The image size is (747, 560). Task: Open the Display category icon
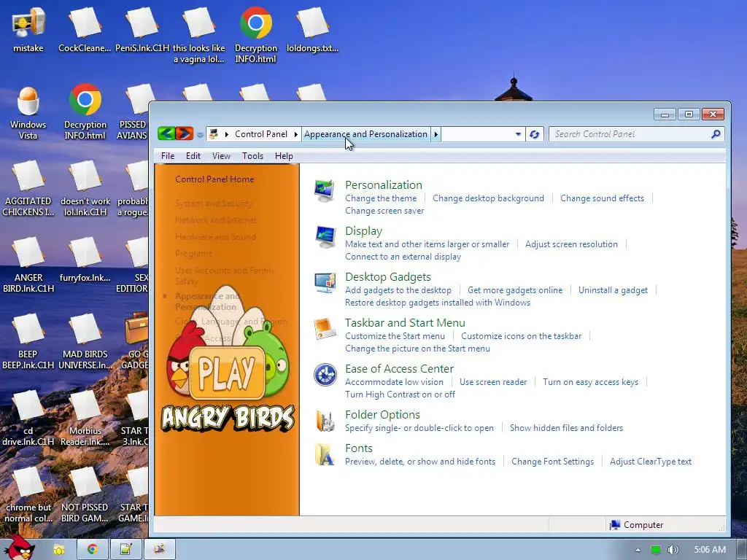(325, 237)
